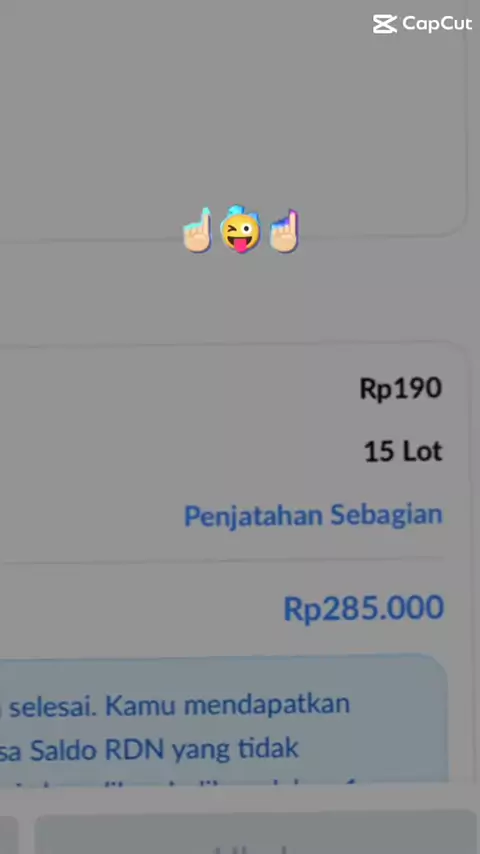Screen dimensions: 480x854
Task: Tap the winking tongue-out face emoji
Action: [x=240, y=229]
